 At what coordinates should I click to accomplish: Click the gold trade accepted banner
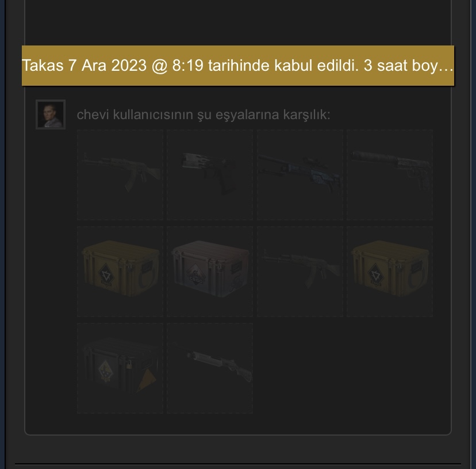(x=238, y=66)
